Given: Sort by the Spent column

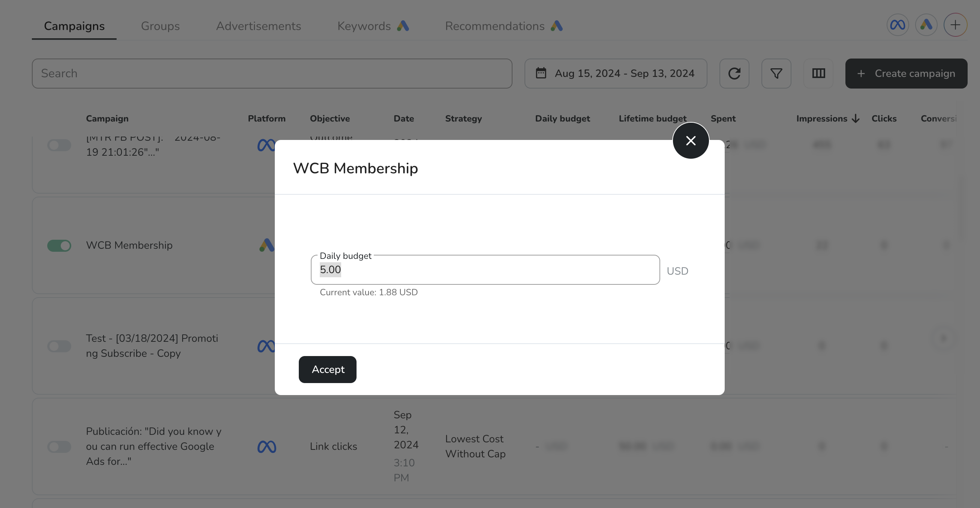Looking at the screenshot, I should (722, 119).
